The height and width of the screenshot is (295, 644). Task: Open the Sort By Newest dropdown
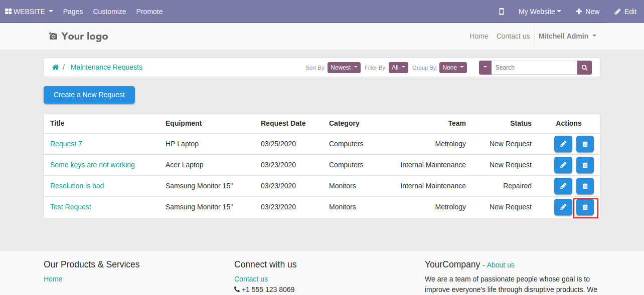coord(344,68)
